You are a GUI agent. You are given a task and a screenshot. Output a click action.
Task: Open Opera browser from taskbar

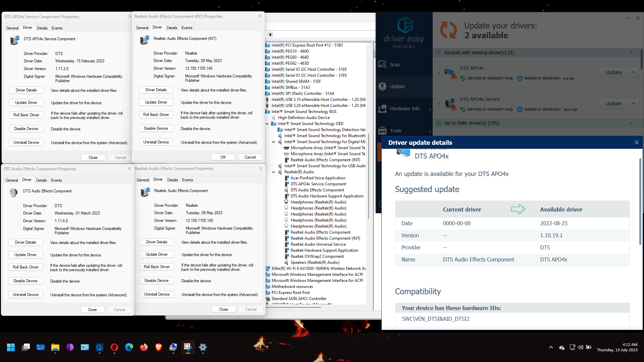(x=114, y=347)
